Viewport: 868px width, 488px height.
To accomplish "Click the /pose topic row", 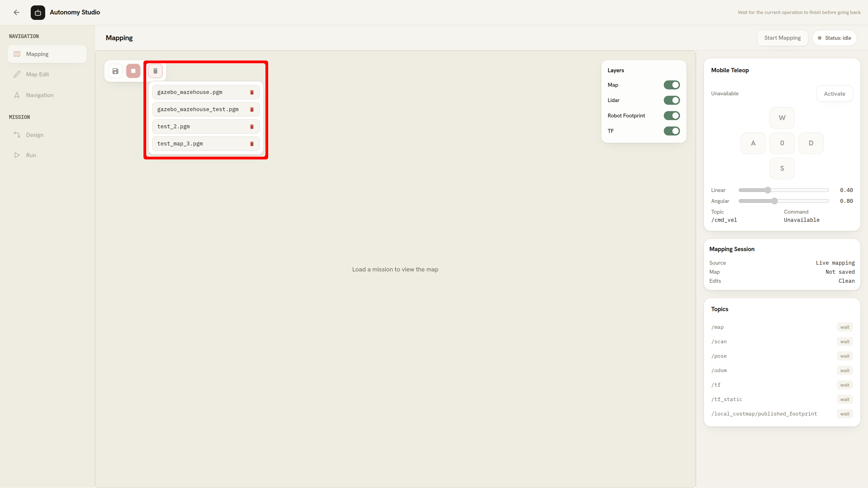I will click(x=782, y=356).
